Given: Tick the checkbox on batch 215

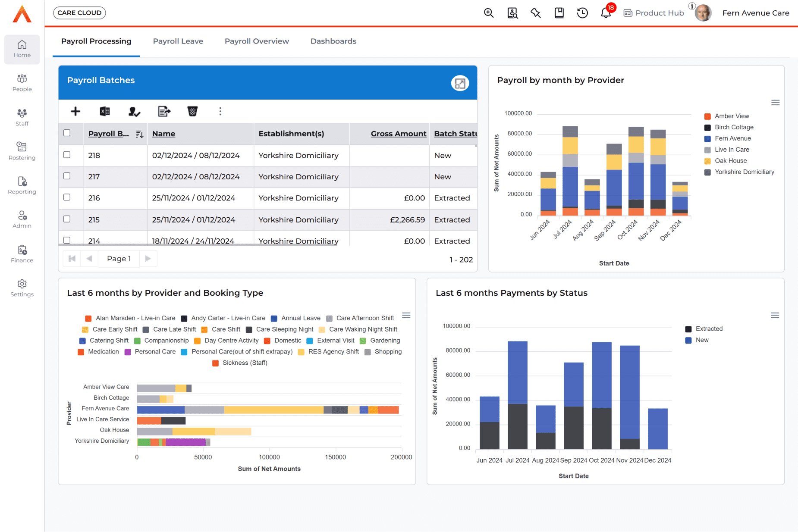Looking at the screenshot, I should 67,219.
